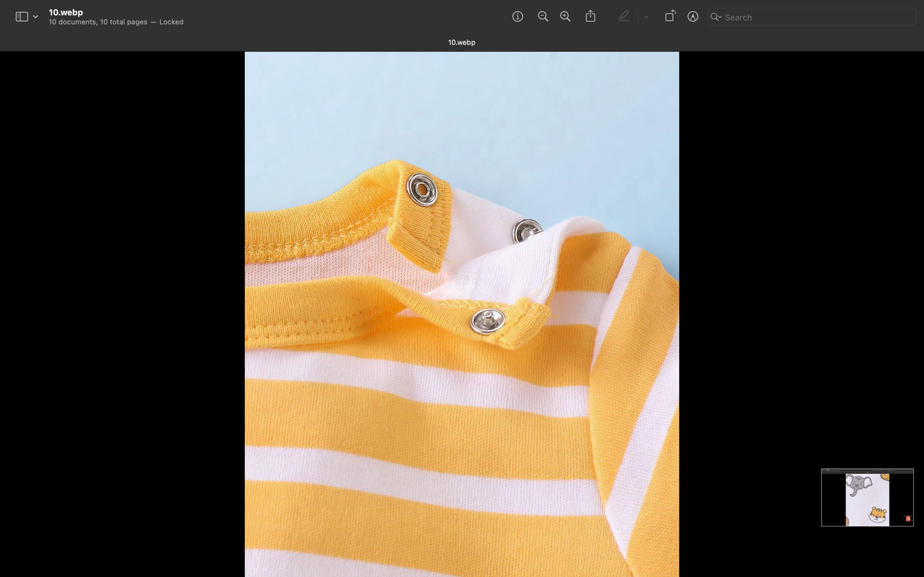Toggle the sidebar view button
Image resolution: width=924 pixels, height=577 pixels.
pos(22,17)
